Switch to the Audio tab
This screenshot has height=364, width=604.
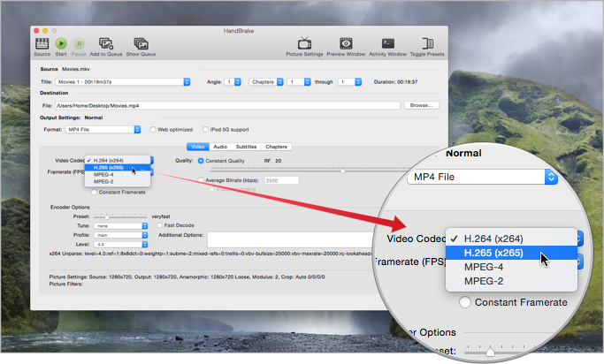point(220,147)
